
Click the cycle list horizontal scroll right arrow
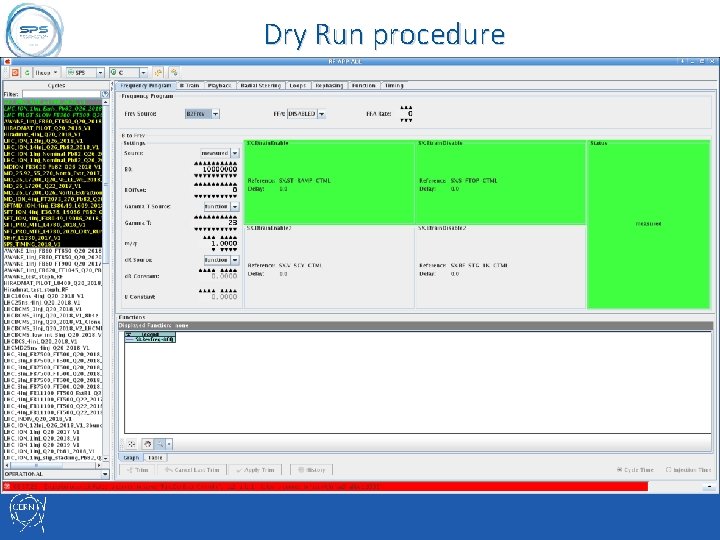(99, 465)
